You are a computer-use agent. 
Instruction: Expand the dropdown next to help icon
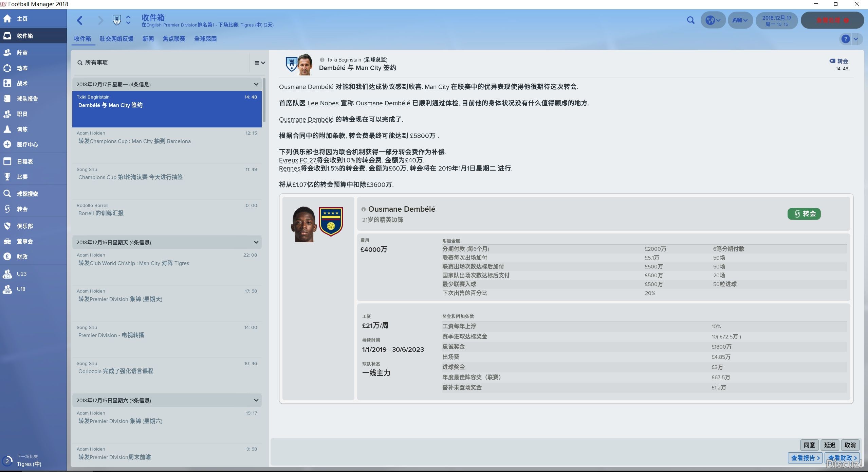pos(856,39)
